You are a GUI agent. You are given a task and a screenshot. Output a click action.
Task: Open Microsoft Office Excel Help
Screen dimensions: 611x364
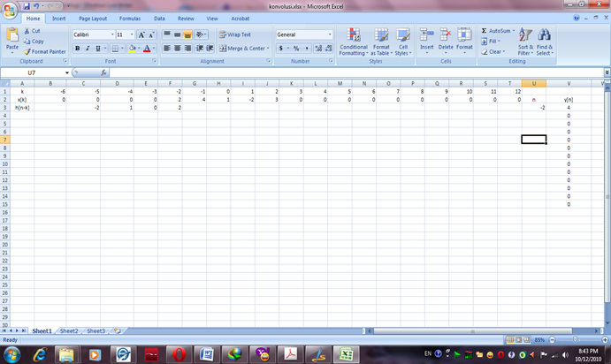[577, 18]
